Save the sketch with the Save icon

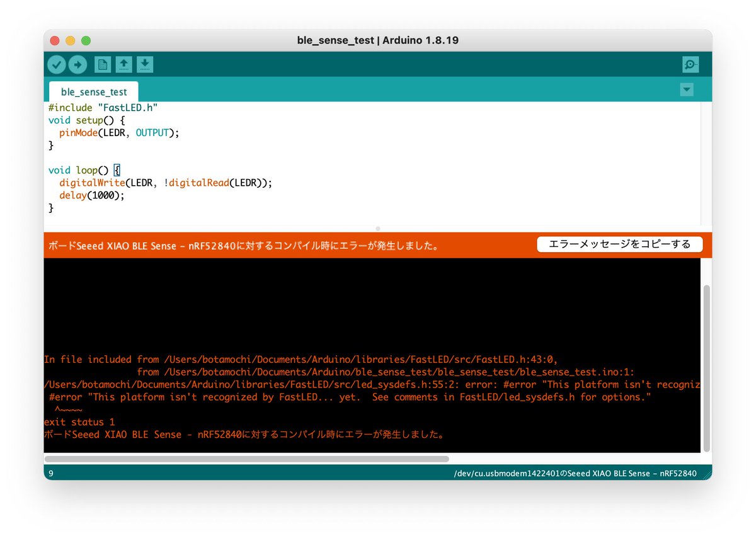(145, 64)
